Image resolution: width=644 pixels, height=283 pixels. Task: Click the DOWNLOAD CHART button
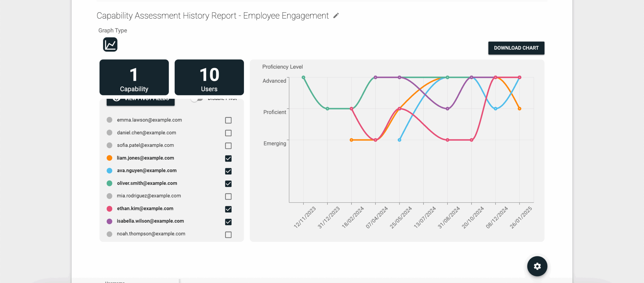click(x=516, y=48)
